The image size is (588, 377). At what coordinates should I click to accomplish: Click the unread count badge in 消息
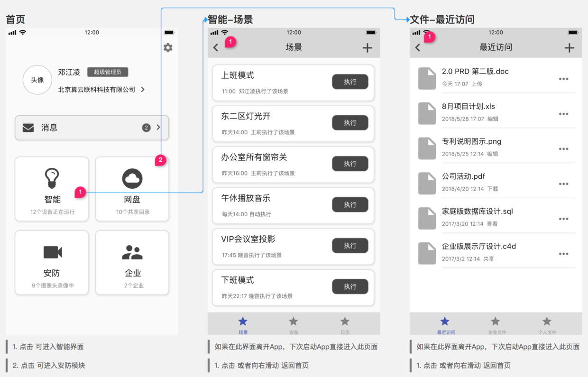[146, 128]
